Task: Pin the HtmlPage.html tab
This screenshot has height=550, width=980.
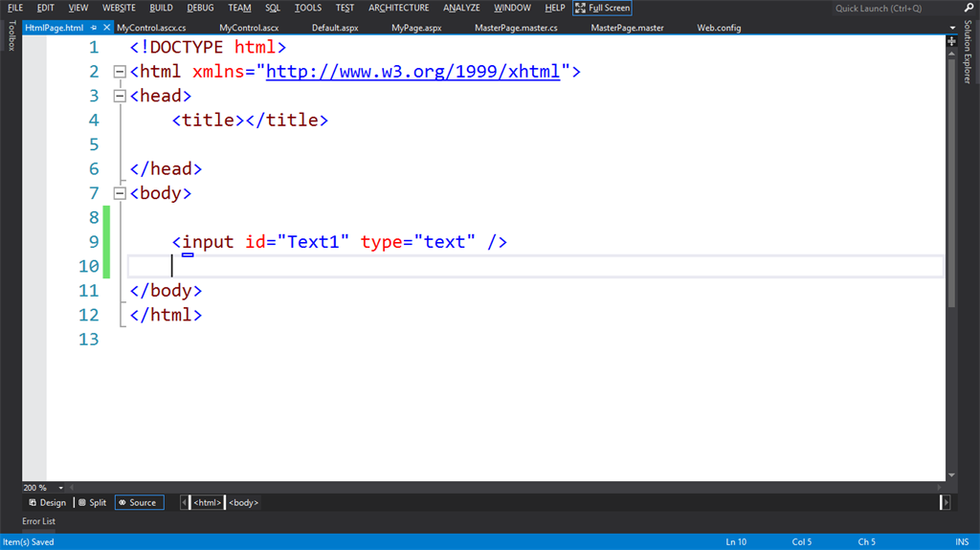Action: 94,28
